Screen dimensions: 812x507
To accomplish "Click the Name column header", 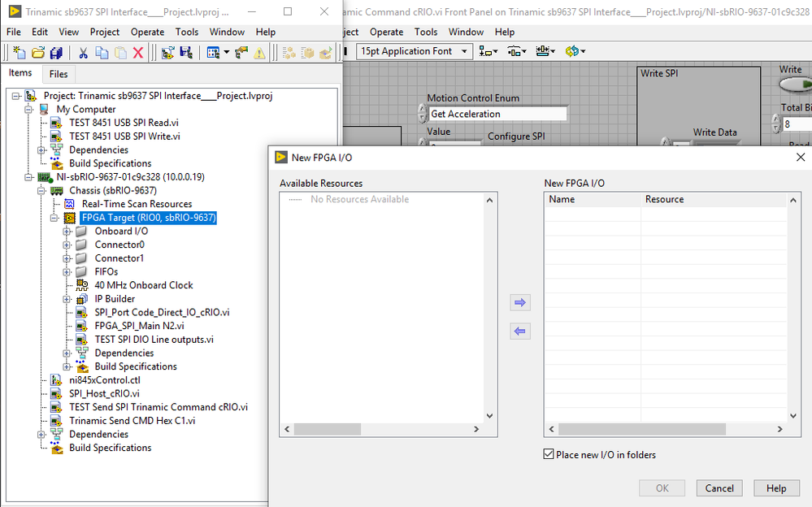I will point(593,199).
